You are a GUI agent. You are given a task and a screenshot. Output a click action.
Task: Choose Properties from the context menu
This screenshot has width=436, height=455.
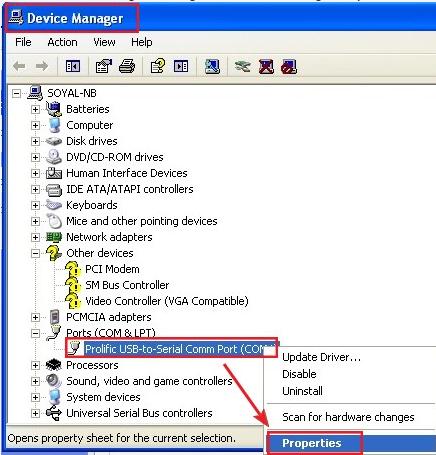coord(312,443)
